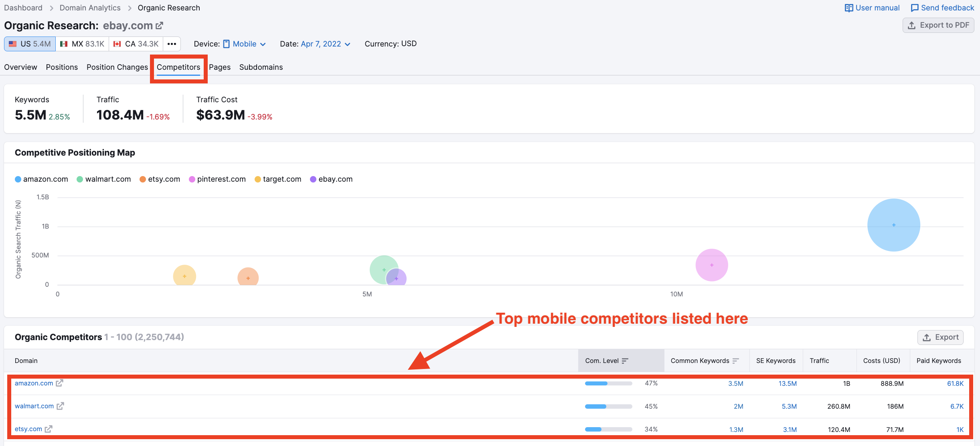Click the large blue amazon.com bubble
Viewport: 980px width, 446px height.
coord(894,225)
